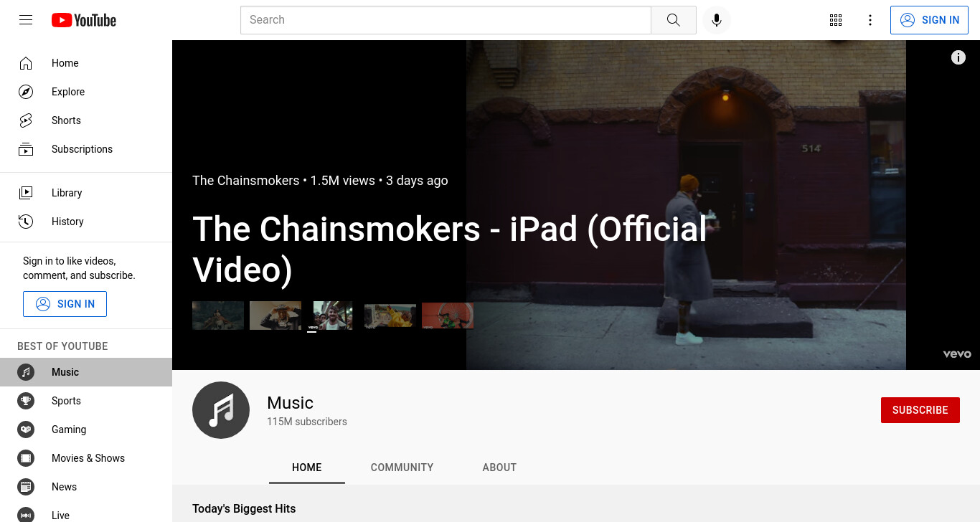Screen dimensions: 980x522
Task: Show the banner video info icon
Action: (958, 57)
